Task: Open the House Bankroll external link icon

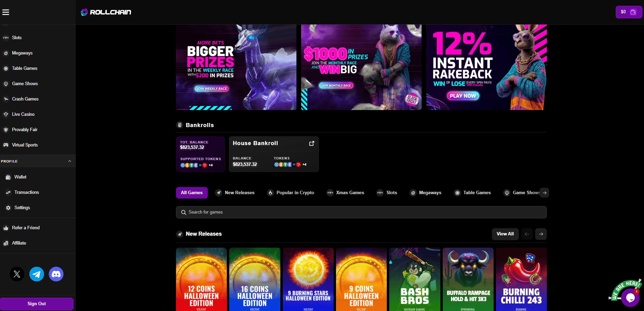Action: [x=311, y=143]
